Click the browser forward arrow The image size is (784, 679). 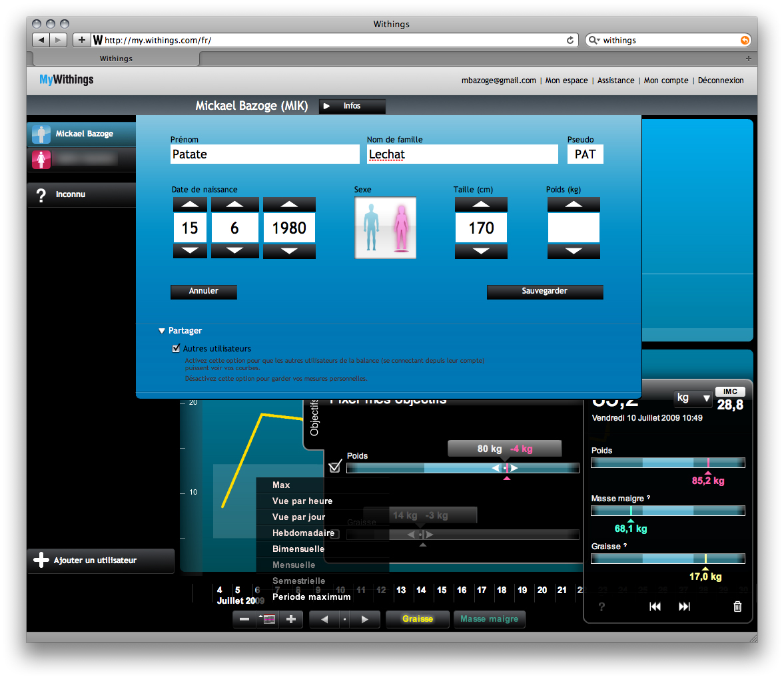point(58,40)
